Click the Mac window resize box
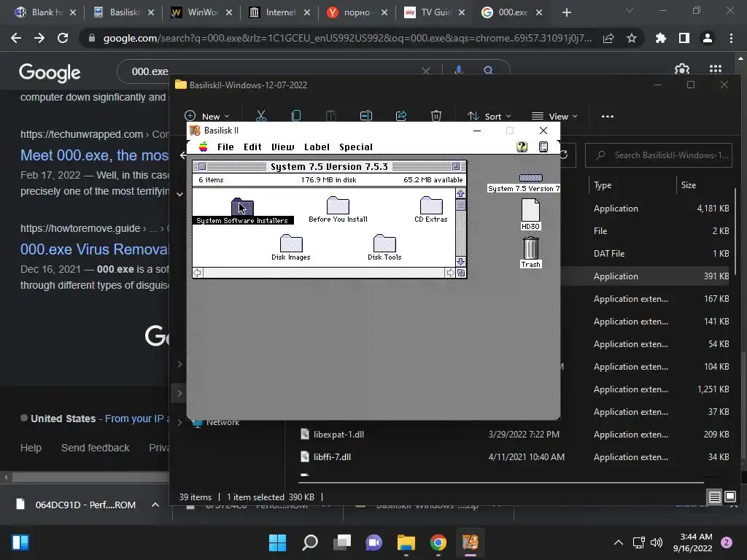This screenshot has width=747, height=560. pos(461,273)
